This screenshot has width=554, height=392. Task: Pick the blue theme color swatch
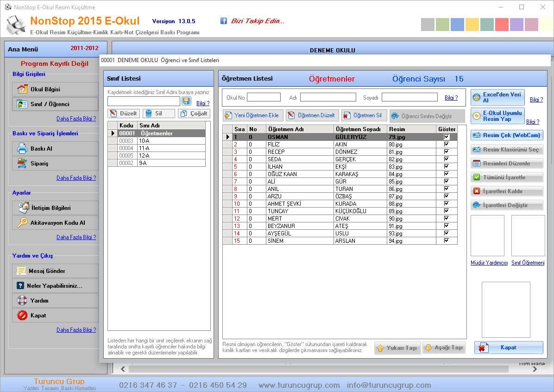click(457, 25)
